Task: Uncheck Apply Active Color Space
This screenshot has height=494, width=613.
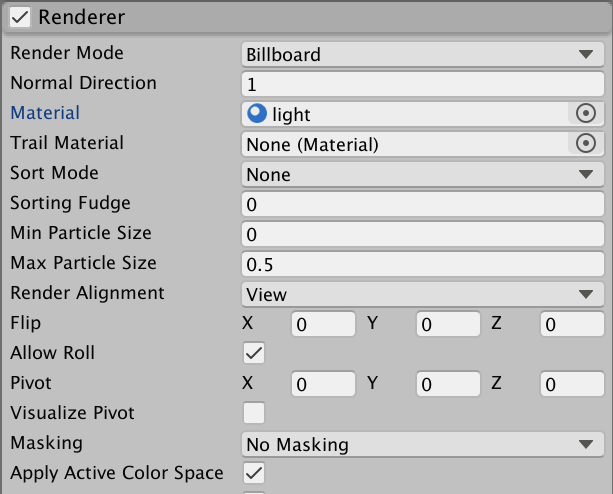Action: (254, 473)
